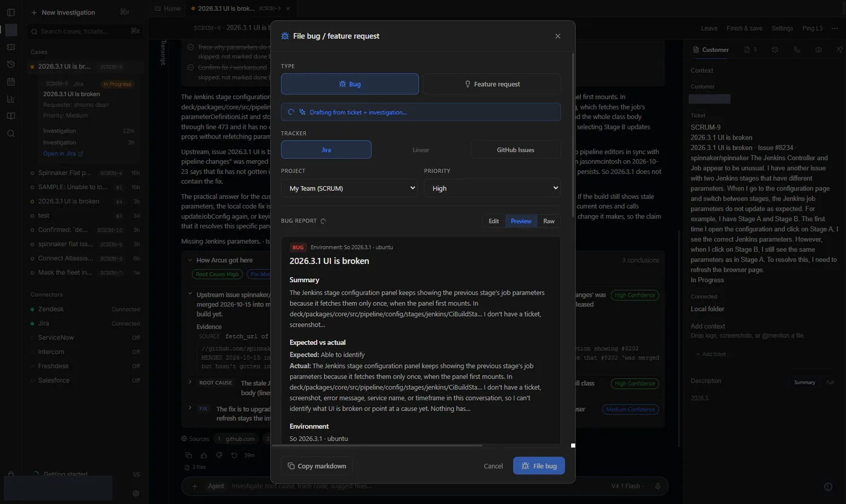
Task: Choose Linear as the tracker
Action: (421, 150)
